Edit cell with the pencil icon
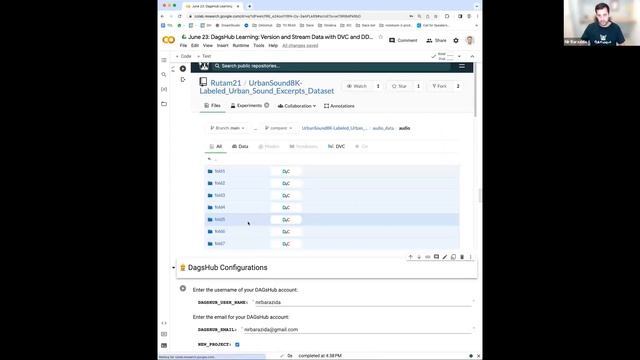This screenshot has width=640, height=360. click(x=444, y=257)
